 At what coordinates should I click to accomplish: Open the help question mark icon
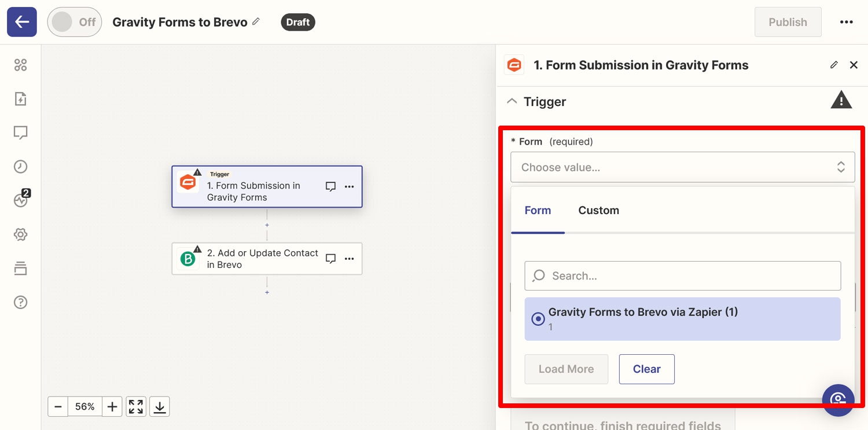pyautogui.click(x=20, y=302)
